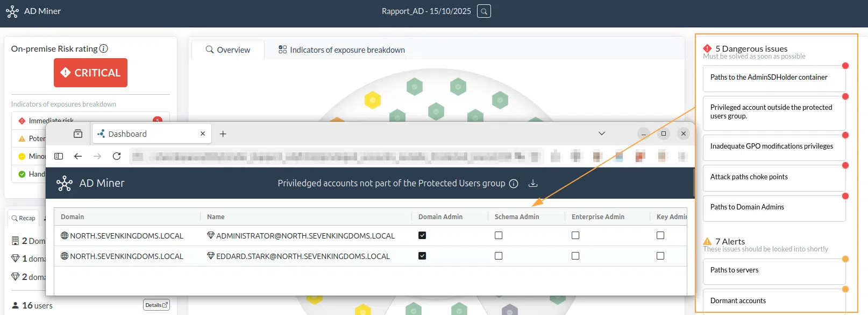Toggle Key Admin checkbox for ADMINISTRATOR row
This screenshot has width=868, height=315.
(x=660, y=235)
